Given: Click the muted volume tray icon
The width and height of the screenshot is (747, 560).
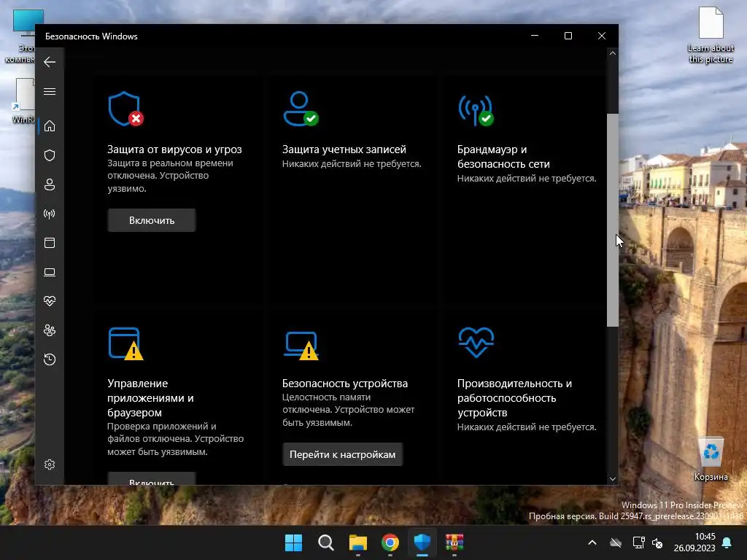Looking at the screenshot, I should coord(657,542).
